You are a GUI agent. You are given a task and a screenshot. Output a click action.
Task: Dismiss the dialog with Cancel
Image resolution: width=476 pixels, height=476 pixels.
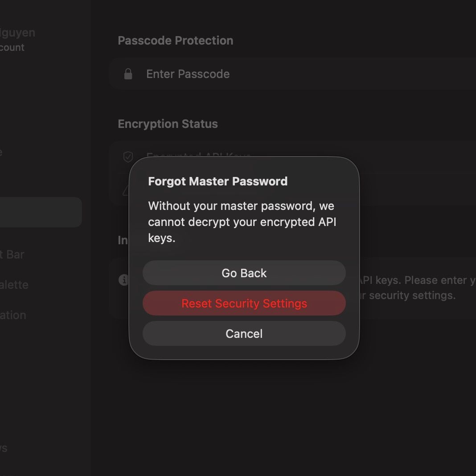pyautogui.click(x=244, y=334)
